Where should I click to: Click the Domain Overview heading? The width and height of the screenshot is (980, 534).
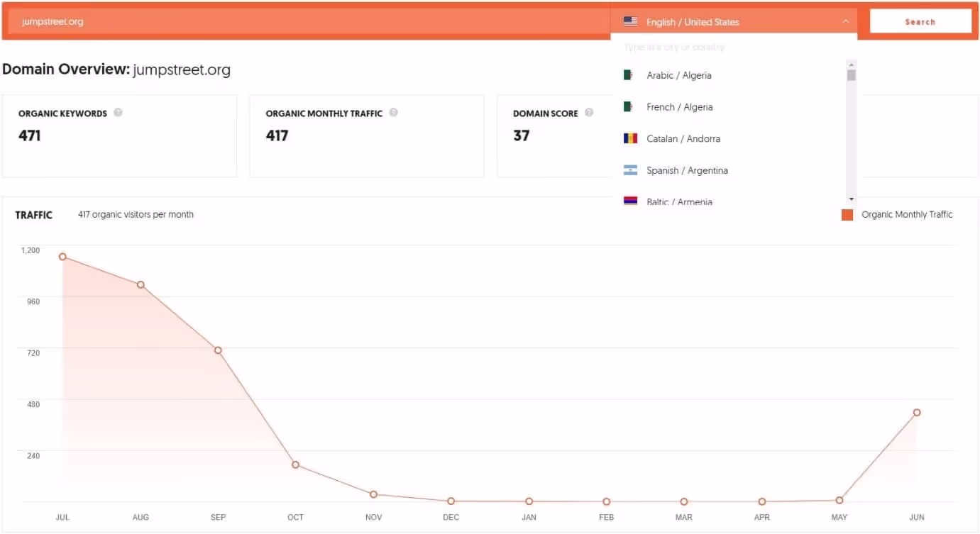(x=116, y=69)
